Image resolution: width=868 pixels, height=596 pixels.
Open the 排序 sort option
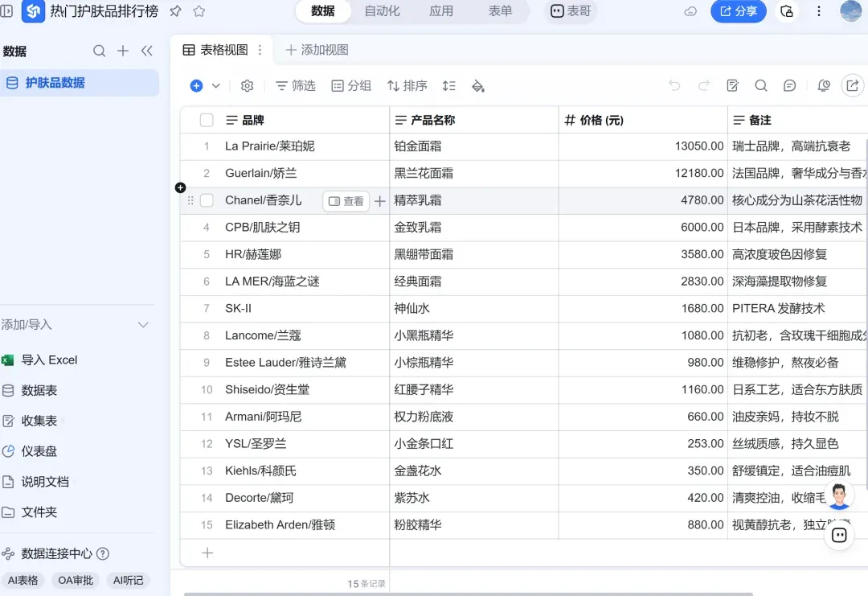click(x=407, y=86)
